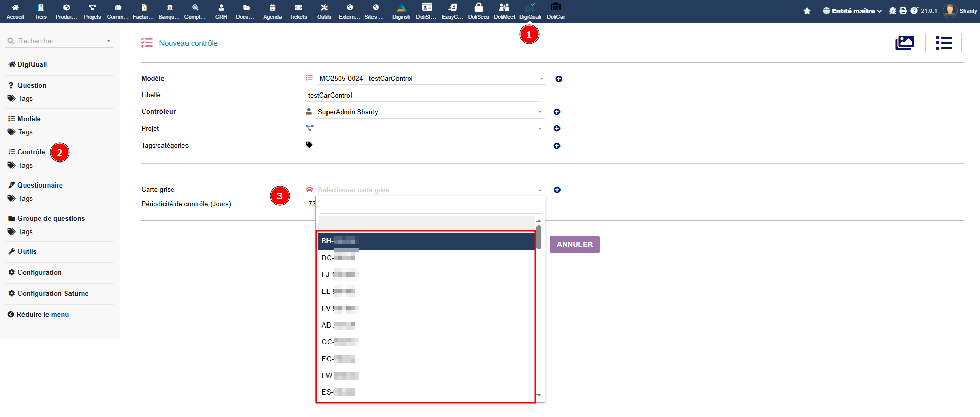This screenshot has width=980, height=417.
Task: Open Question in the left menu
Action: click(x=32, y=85)
